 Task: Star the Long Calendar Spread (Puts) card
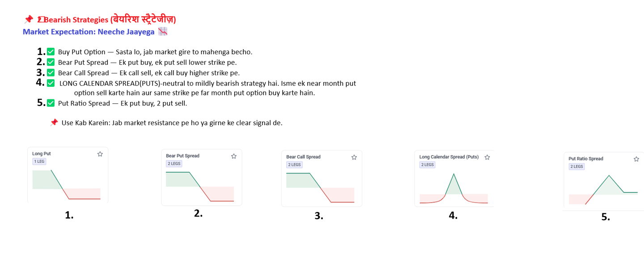point(487,157)
